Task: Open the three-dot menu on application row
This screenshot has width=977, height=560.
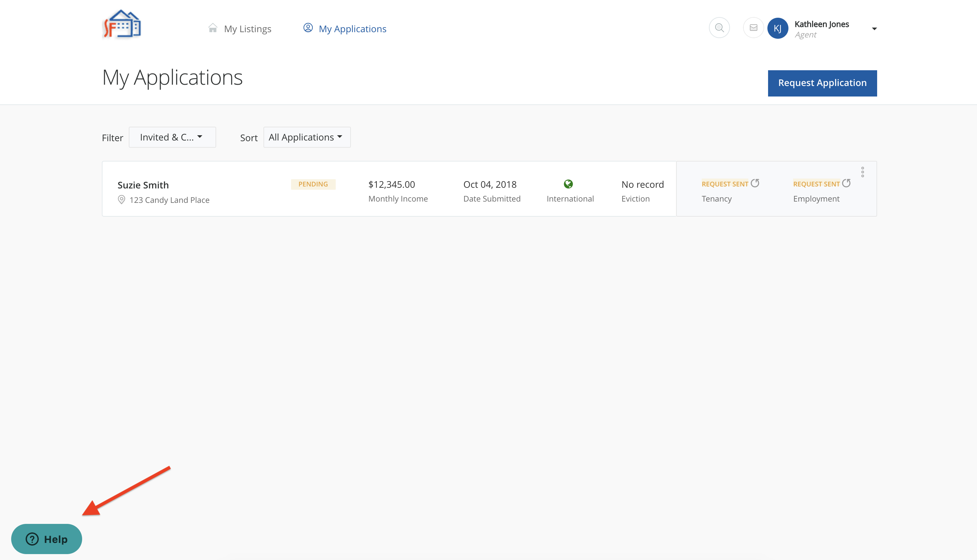Action: point(862,172)
